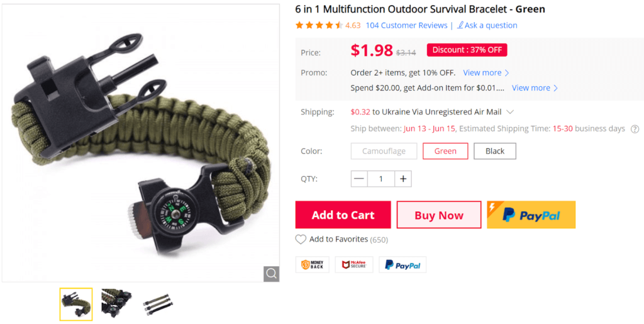Expand View more for the 10% OFF promo
Screen dimensions: 644x324
[486, 73]
